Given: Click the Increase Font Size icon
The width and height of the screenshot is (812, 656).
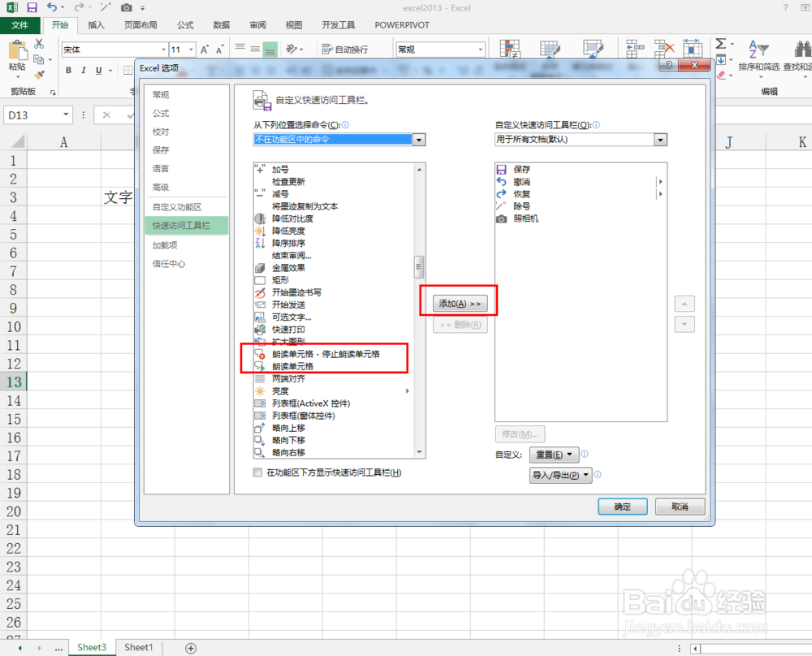Looking at the screenshot, I should 205,50.
